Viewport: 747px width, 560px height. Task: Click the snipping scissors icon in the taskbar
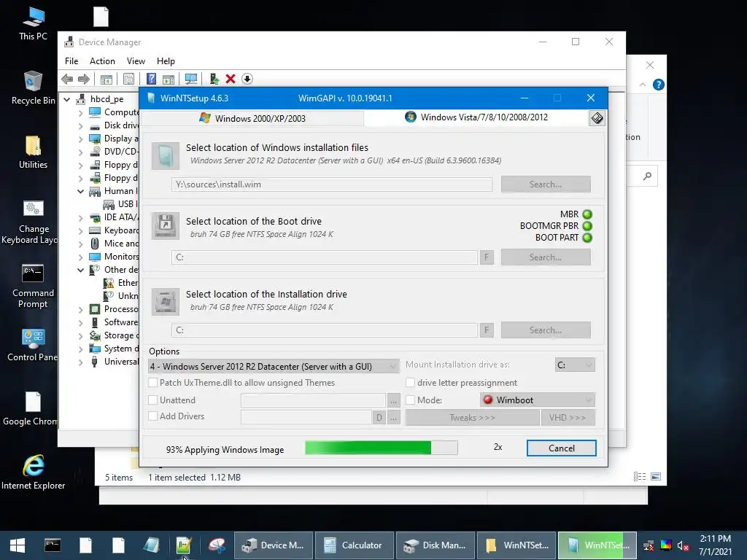[x=217, y=545]
